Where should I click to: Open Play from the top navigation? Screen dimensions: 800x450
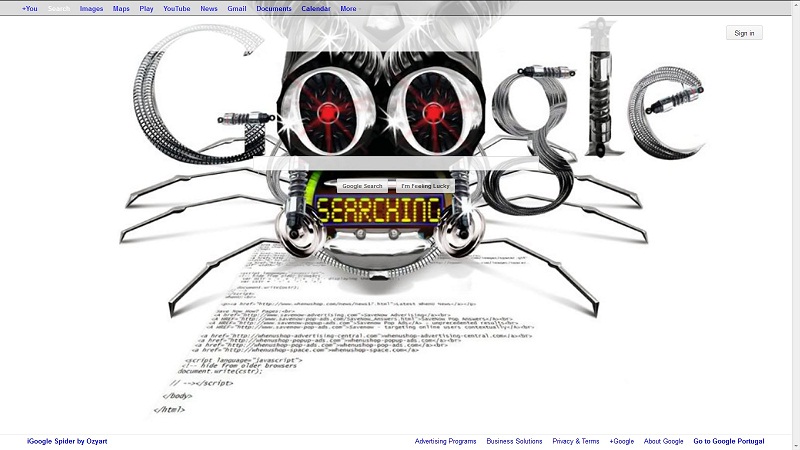click(146, 9)
